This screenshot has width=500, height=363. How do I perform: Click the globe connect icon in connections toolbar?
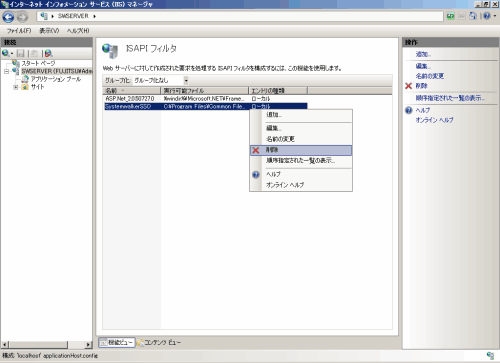[6, 53]
